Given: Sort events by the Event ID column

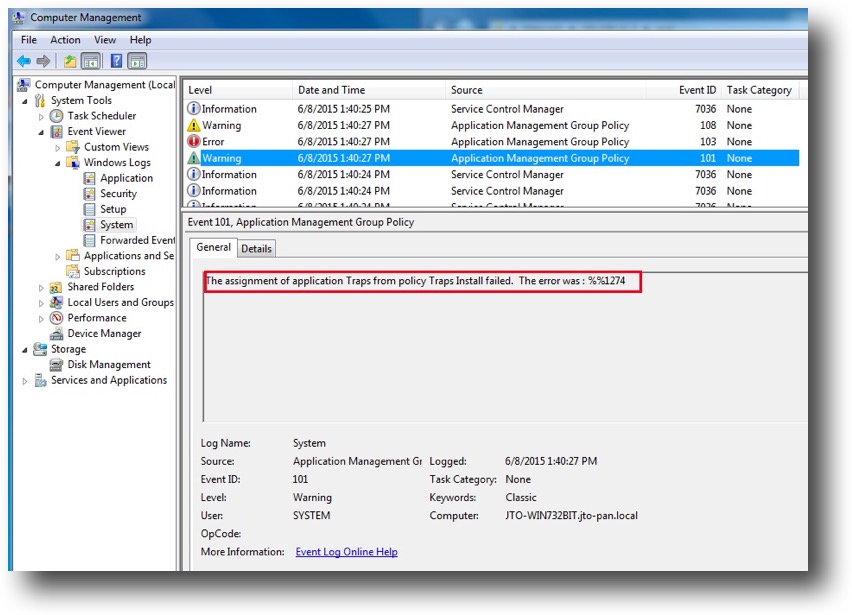Looking at the screenshot, I should tap(697, 89).
